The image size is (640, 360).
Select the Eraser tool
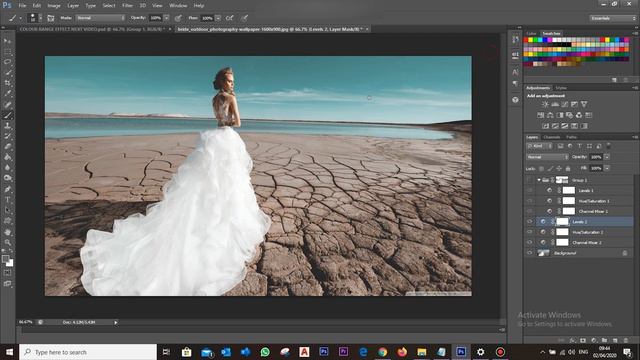point(7,147)
